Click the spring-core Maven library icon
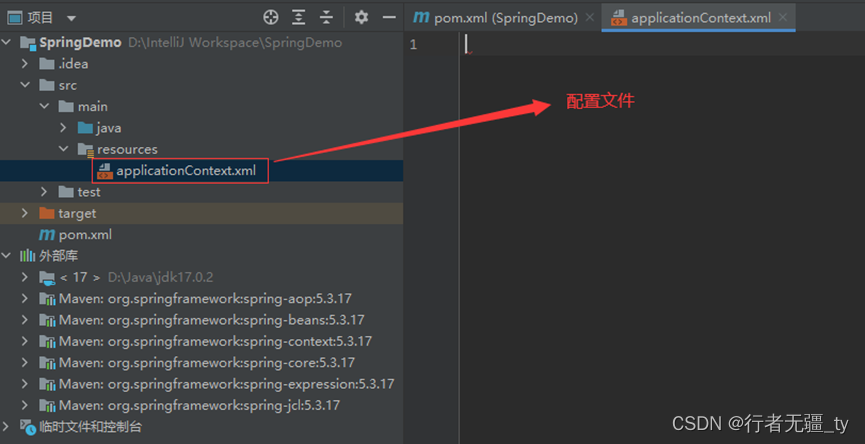The height and width of the screenshot is (444, 865). tap(47, 363)
